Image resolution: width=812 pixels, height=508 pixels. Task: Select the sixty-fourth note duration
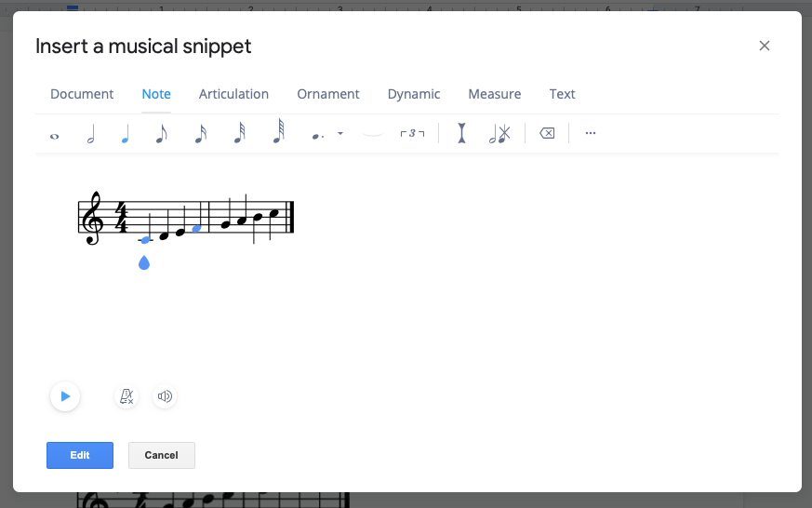click(279, 131)
